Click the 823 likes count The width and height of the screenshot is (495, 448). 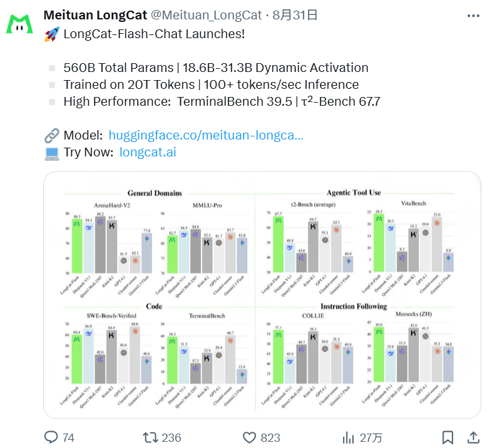[x=270, y=438]
